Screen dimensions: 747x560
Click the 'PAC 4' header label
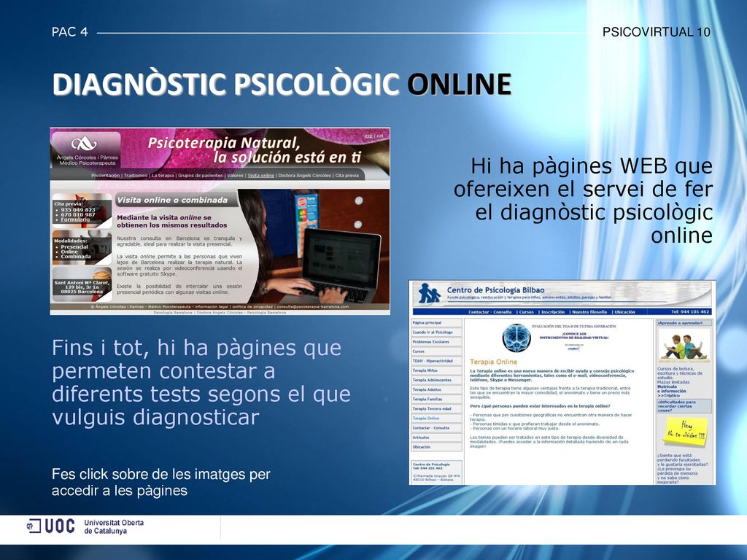[x=69, y=32]
